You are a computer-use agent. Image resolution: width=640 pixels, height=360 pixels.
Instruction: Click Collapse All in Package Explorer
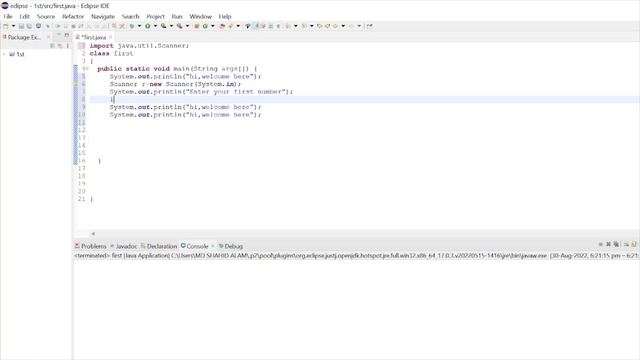(52, 46)
